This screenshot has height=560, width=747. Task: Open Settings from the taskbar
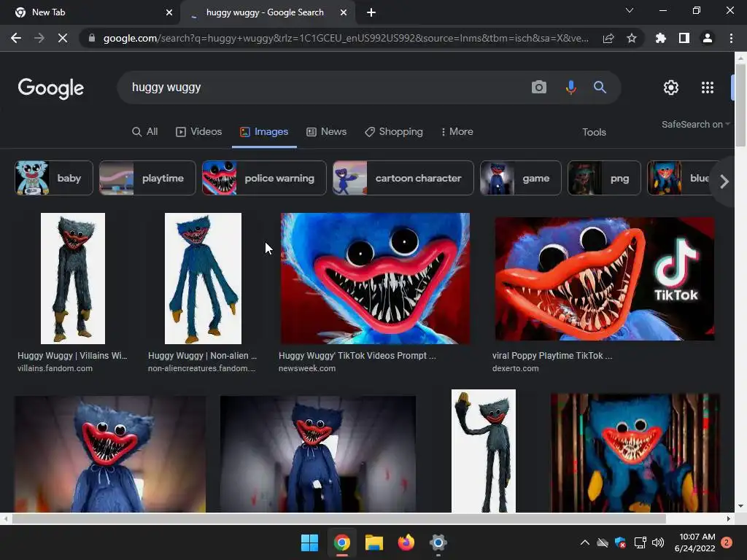click(x=438, y=542)
